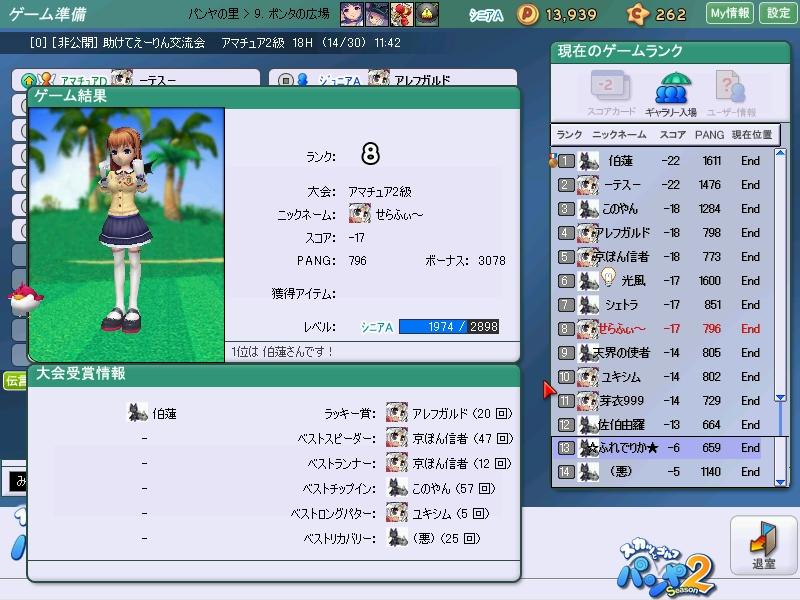
Task: Click the bottom scroll-down arrow of ranking panel
Action: (780, 482)
